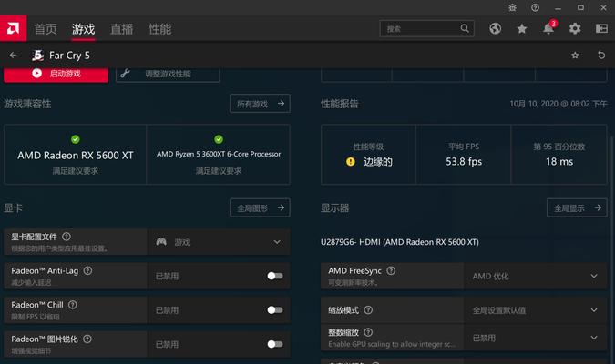Switch to the 直播 tab

[x=121, y=28]
